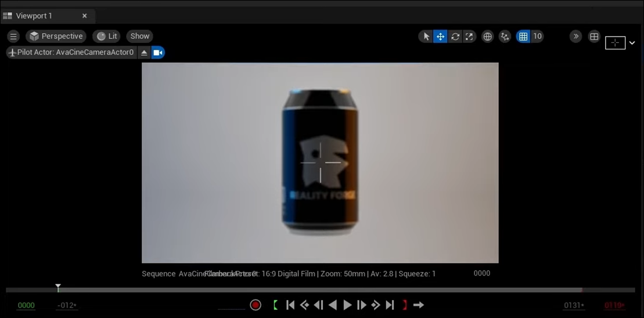
Task: Start recording with red record button
Action: point(256,305)
